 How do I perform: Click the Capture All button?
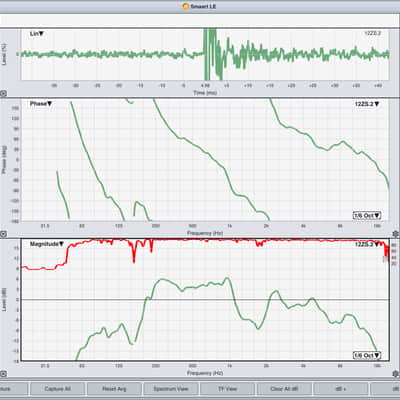tap(57, 389)
